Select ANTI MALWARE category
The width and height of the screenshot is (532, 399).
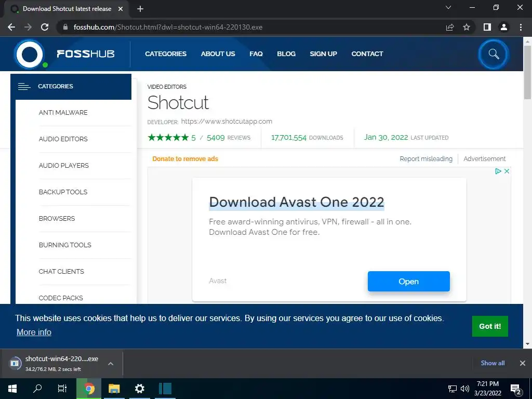pyautogui.click(x=63, y=113)
